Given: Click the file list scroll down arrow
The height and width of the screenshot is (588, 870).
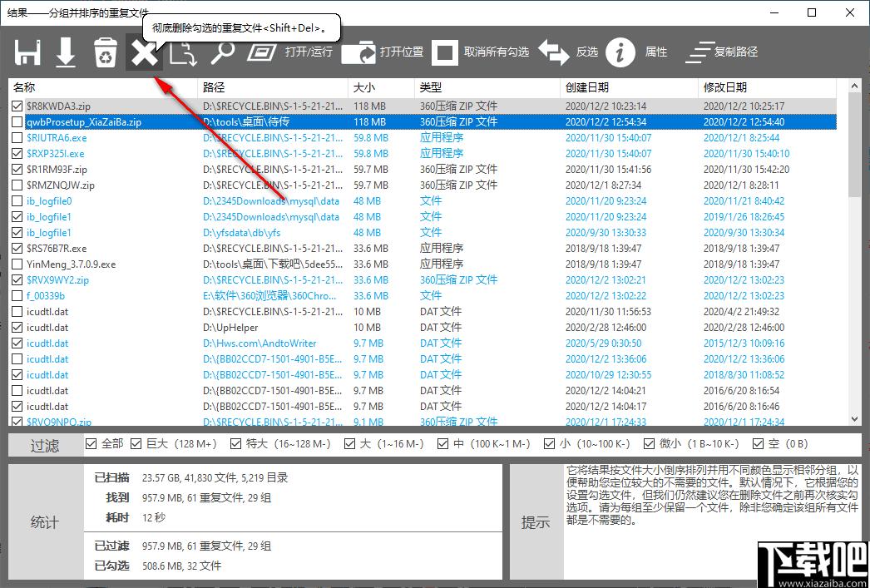Looking at the screenshot, I should (x=854, y=419).
